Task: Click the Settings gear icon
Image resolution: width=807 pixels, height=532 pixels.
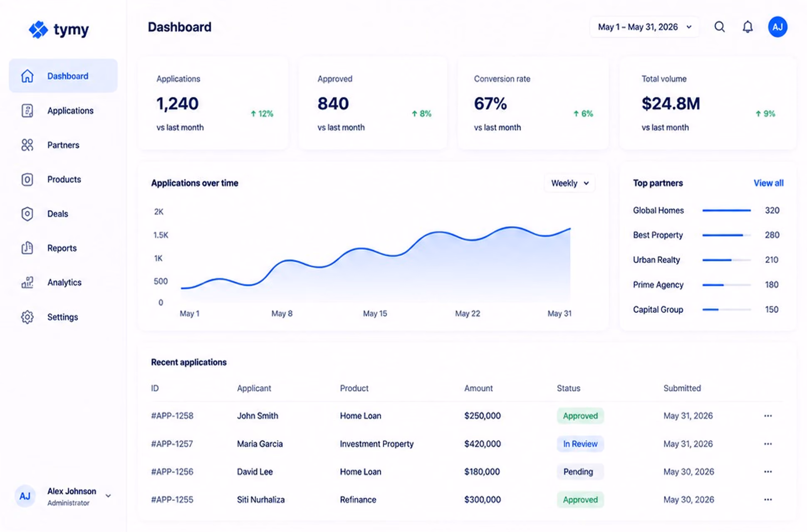Action: point(27,317)
